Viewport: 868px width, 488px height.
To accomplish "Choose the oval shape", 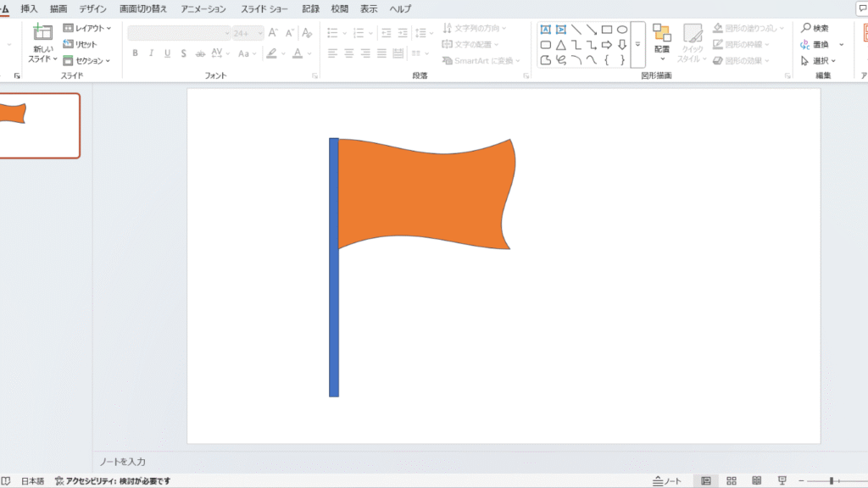I will pos(622,30).
